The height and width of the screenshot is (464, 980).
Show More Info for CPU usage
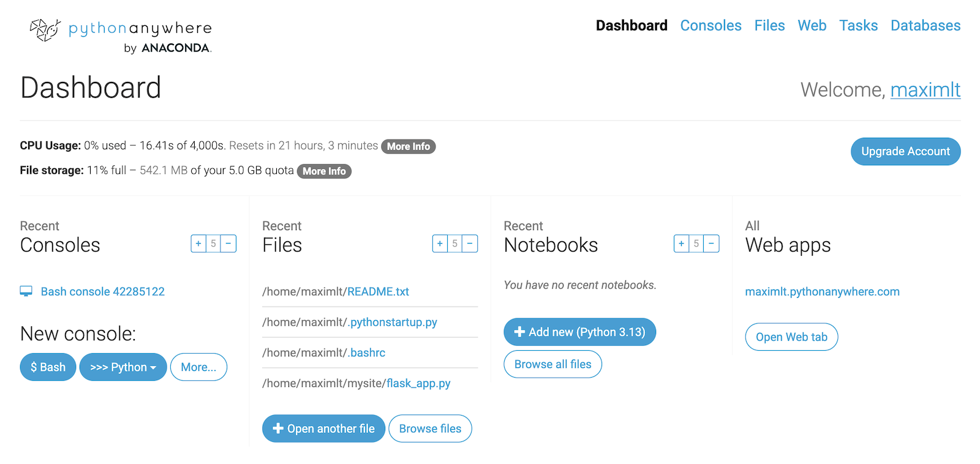coord(408,147)
